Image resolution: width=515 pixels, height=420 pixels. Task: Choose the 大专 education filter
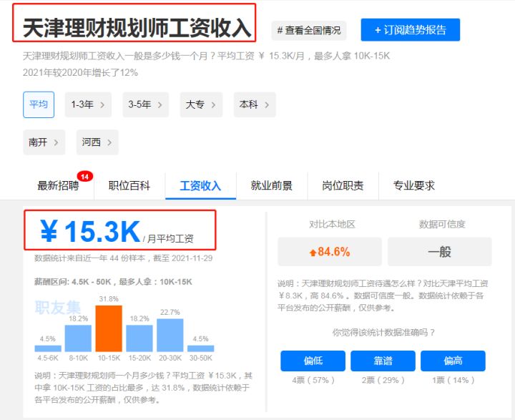(201, 104)
